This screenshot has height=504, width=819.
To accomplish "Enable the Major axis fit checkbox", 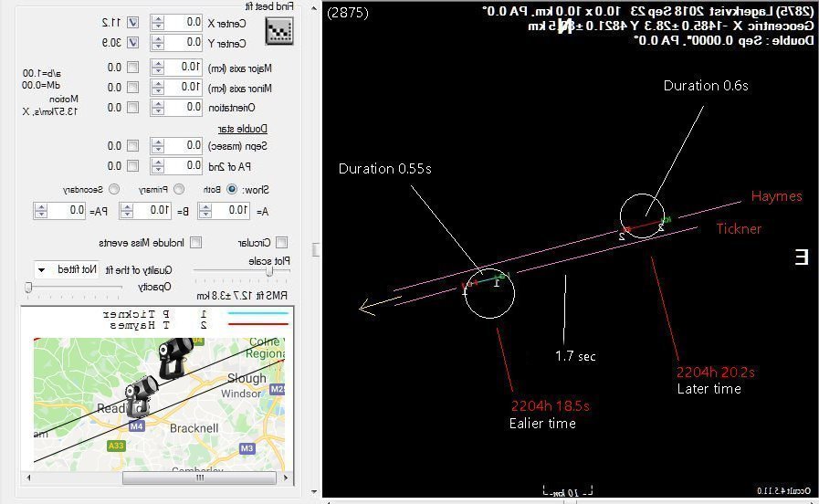I will 132,68.
